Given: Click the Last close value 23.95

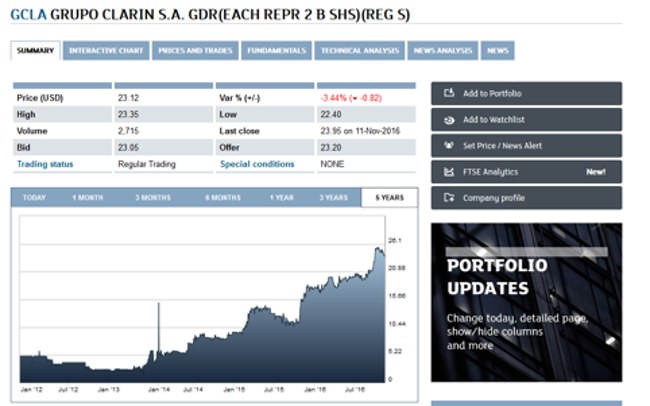Looking at the screenshot, I should coord(331,131).
